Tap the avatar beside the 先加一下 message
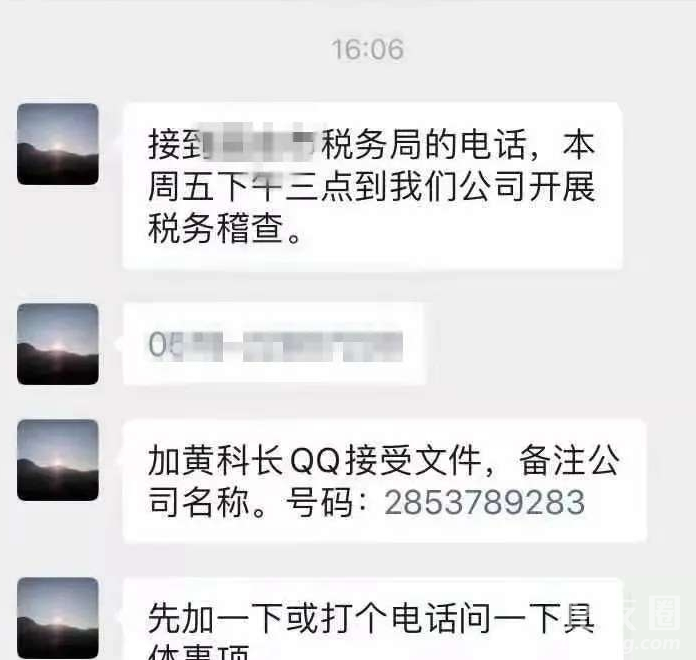The width and height of the screenshot is (696, 660). [58, 618]
